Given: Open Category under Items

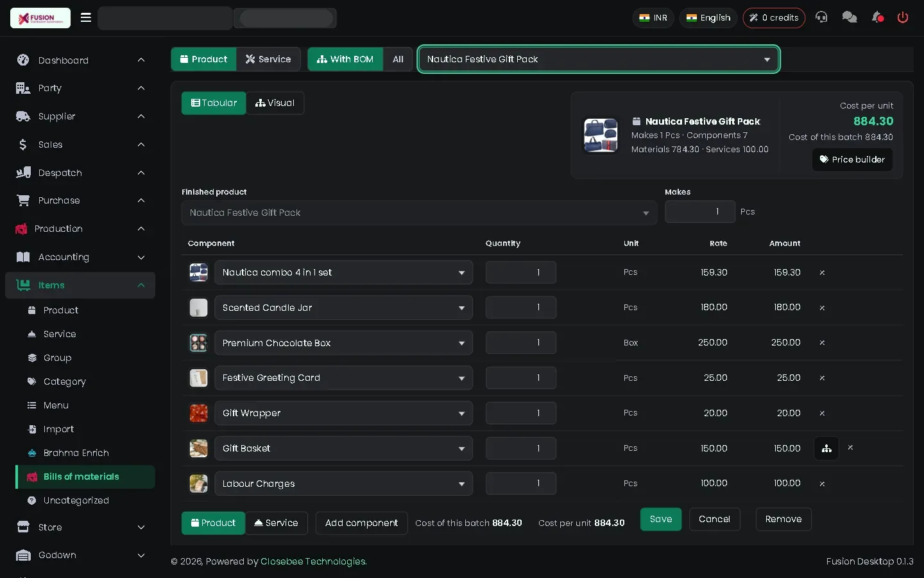Looking at the screenshot, I should 64,381.
